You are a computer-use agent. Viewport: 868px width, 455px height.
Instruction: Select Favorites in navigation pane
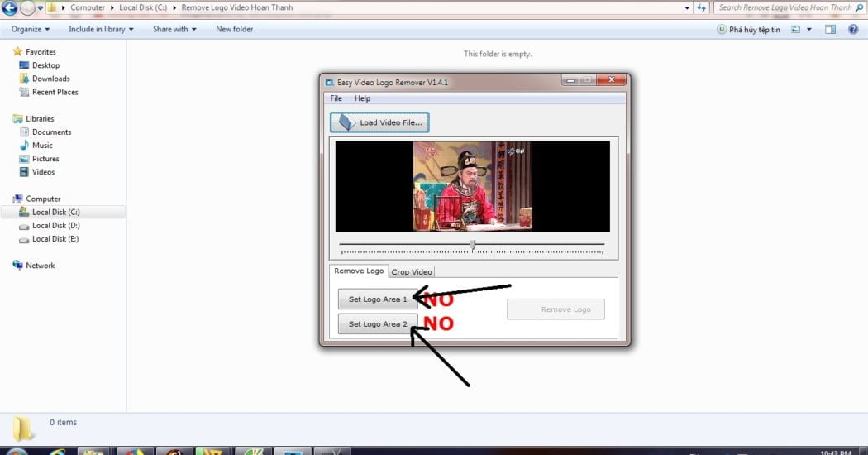coord(41,52)
